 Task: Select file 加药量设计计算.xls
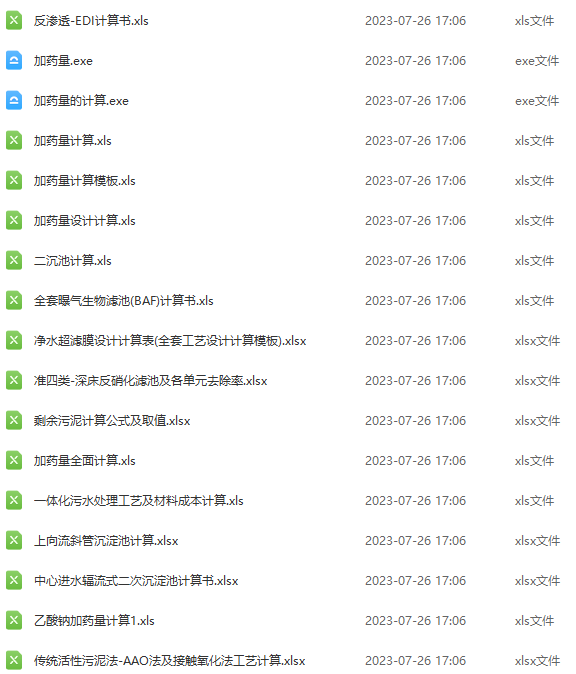point(85,221)
